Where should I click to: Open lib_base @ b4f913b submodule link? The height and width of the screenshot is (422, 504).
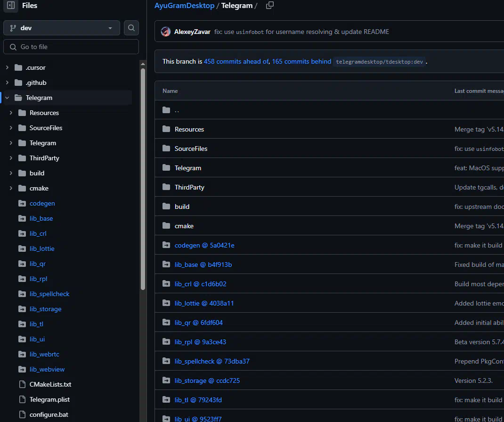(203, 265)
